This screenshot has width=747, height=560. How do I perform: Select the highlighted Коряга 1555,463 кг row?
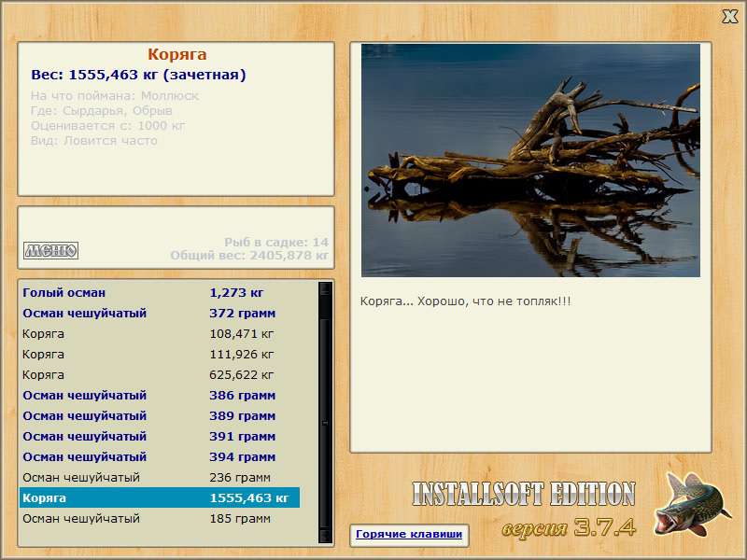pyautogui.click(x=160, y=497)
